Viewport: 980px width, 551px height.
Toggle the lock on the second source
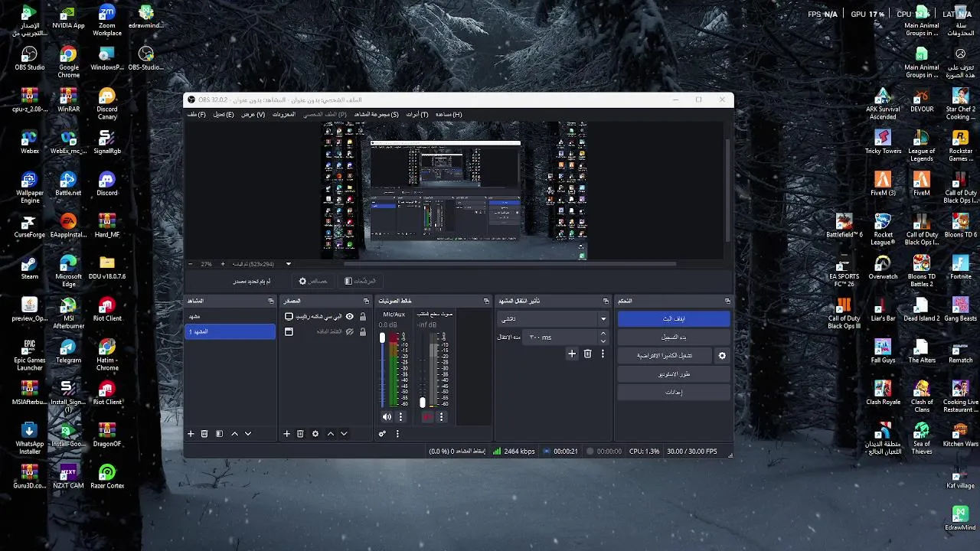363,331
